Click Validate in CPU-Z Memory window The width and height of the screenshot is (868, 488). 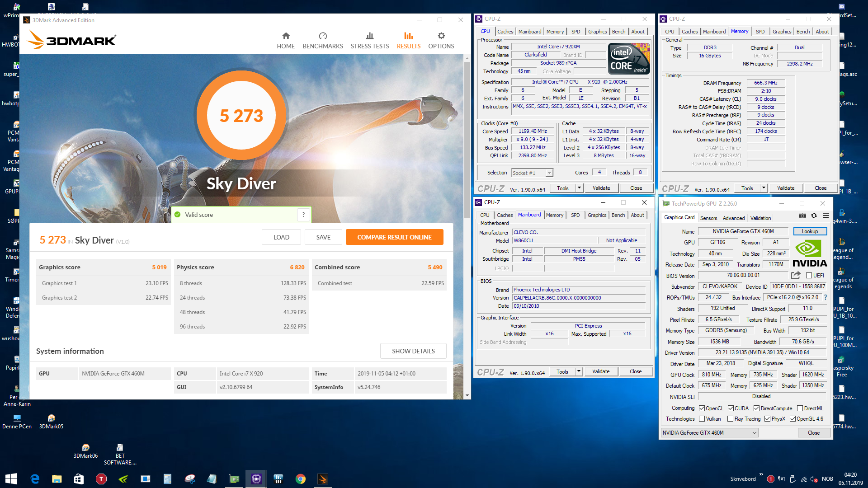click(x=786, y=188)
